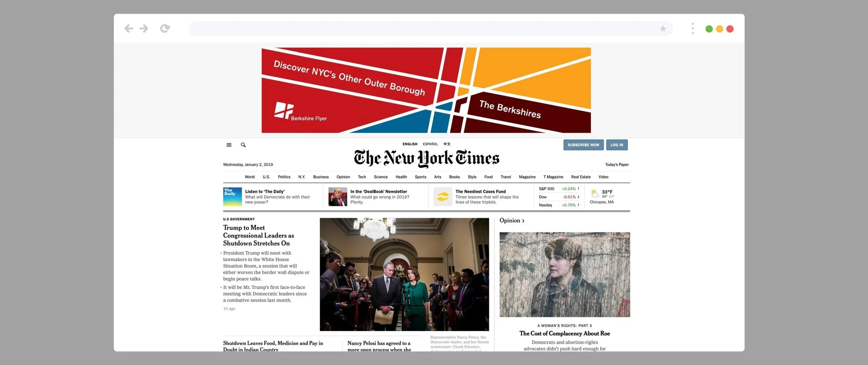
Task: Click the browser forward arrow
Action: coord(144,29)
